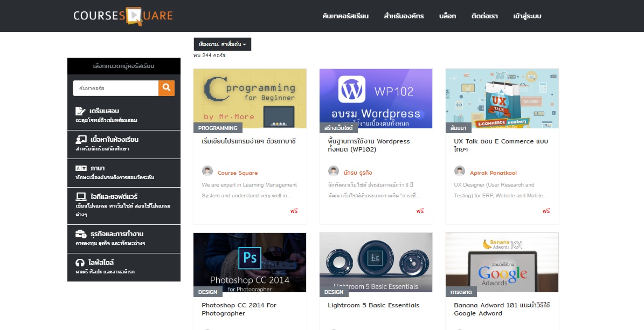Click the ค้นหาคอร์ส search input field

[116, 88]
